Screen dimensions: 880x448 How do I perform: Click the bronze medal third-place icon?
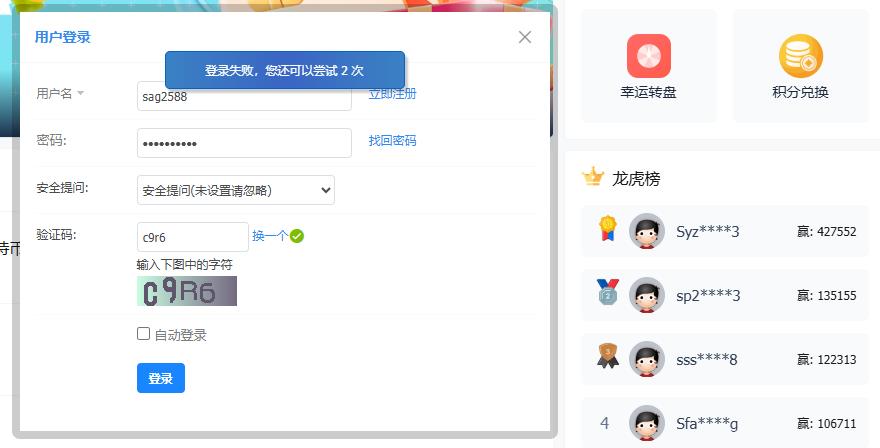click(x=606, y=357)
